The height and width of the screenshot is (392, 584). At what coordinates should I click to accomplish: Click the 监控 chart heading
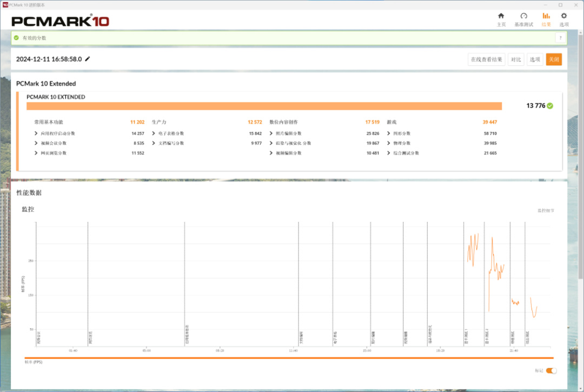pyautogui.click(x=28, y=209)
